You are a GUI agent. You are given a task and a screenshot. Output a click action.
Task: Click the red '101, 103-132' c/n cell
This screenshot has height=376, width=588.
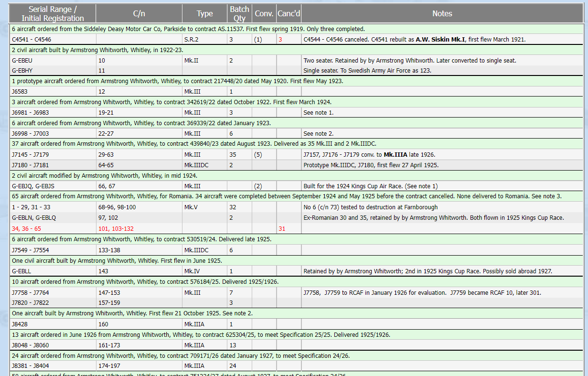pyautogui.click(x=139, y=228)
